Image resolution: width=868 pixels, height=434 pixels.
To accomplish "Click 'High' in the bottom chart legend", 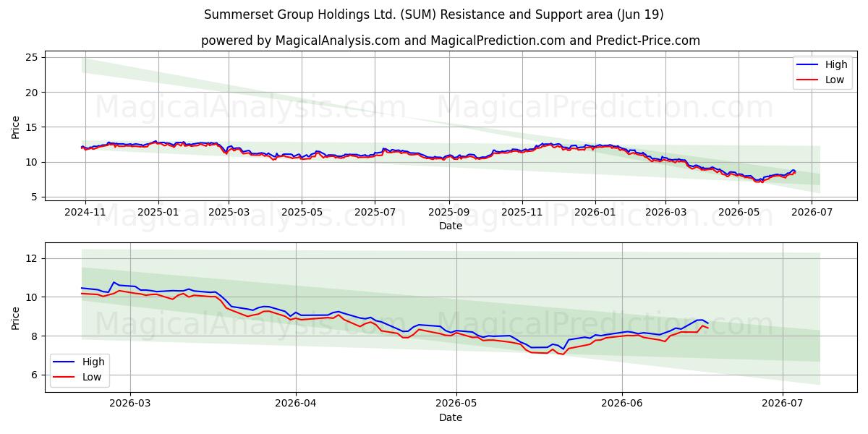I will click(x=93, y=362).
